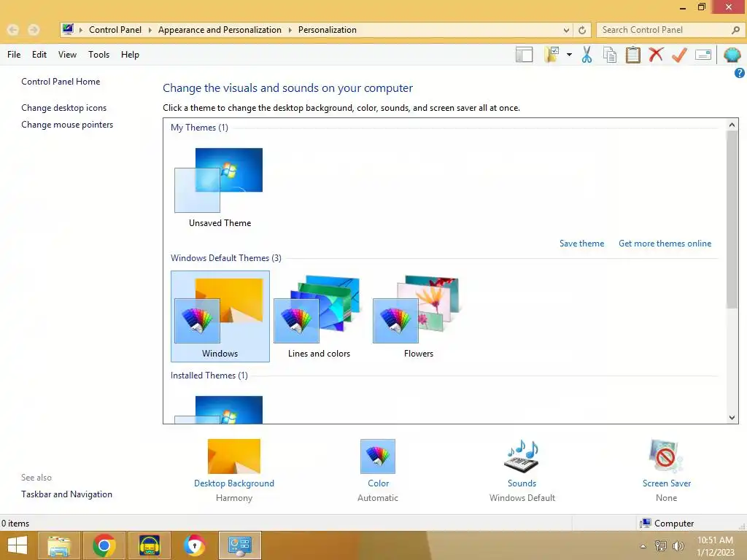Open Desktop Background settings icon
This screenshot has height=560, width=747.
click(234, 456)
